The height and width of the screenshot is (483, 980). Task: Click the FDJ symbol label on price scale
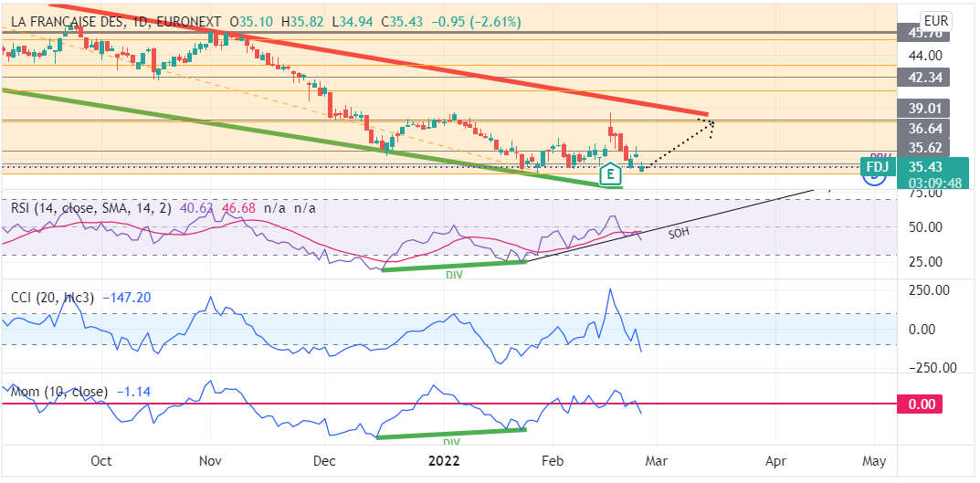pos(878,167)
